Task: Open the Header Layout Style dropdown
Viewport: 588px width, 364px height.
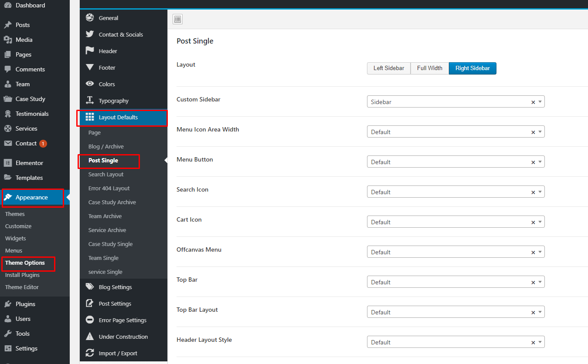Action: tap(456, 342)
